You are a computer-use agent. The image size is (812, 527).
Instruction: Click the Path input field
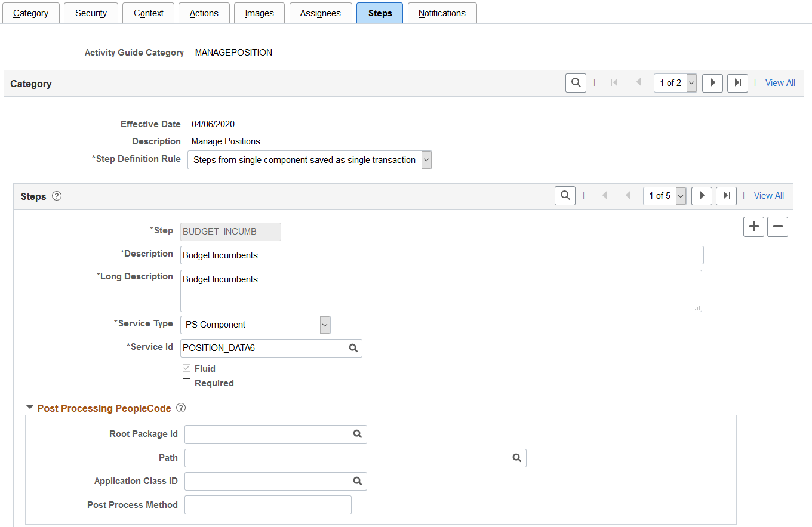pos(355,458)
